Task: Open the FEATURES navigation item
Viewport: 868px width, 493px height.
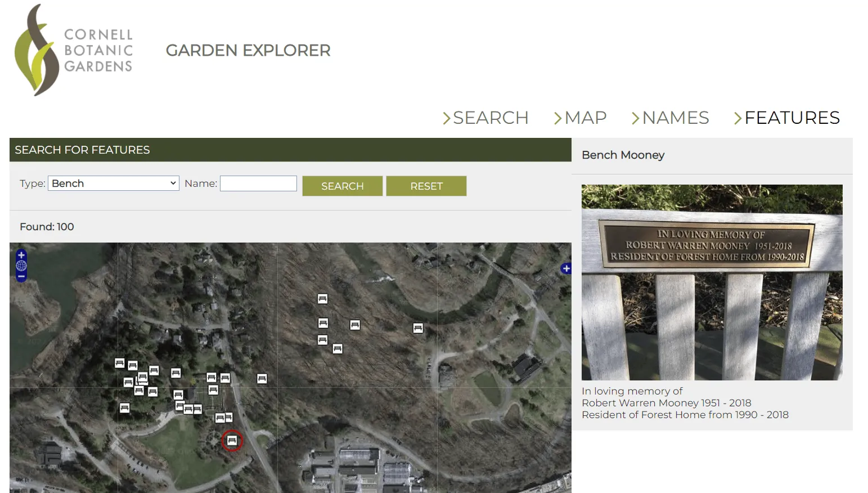Action: [x=786, y=118]
